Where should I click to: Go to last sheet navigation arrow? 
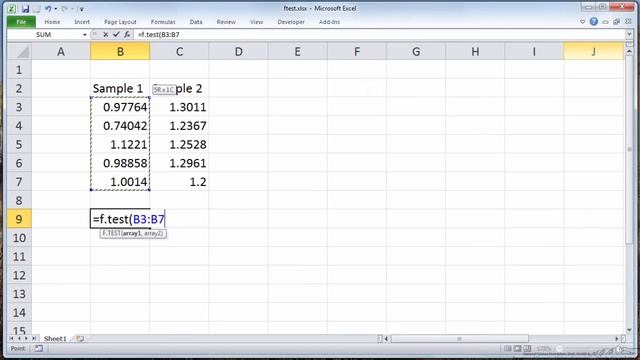pyautogui.click(x=34, y=338)
